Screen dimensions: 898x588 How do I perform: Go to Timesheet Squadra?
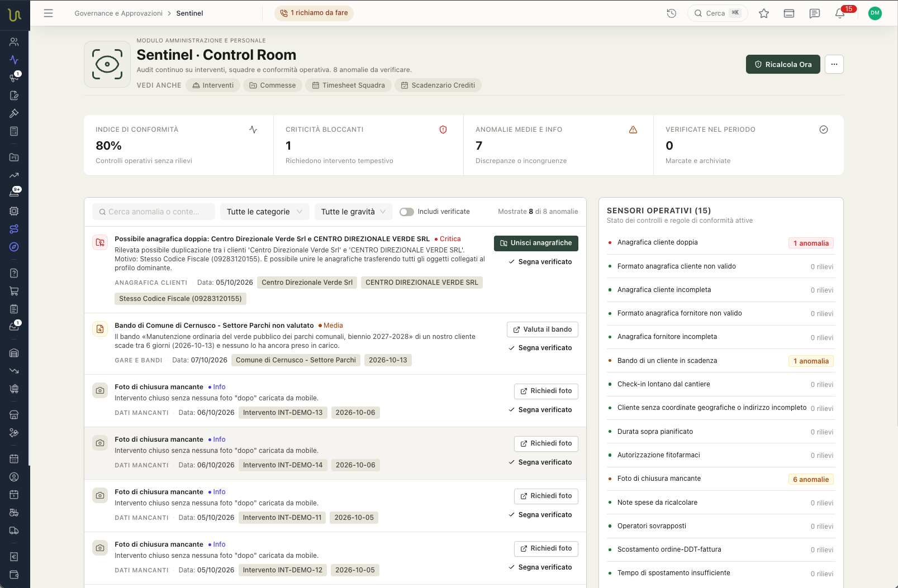pyautogui.click(x=349, y=85)
